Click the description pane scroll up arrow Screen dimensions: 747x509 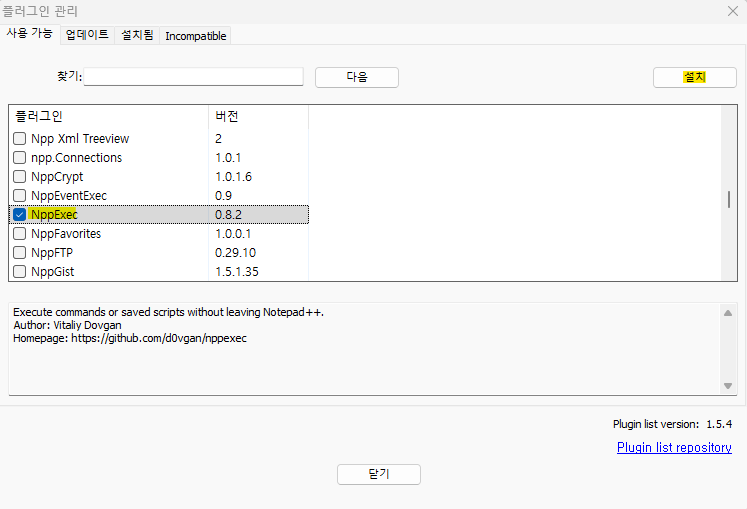click(728, 313)
